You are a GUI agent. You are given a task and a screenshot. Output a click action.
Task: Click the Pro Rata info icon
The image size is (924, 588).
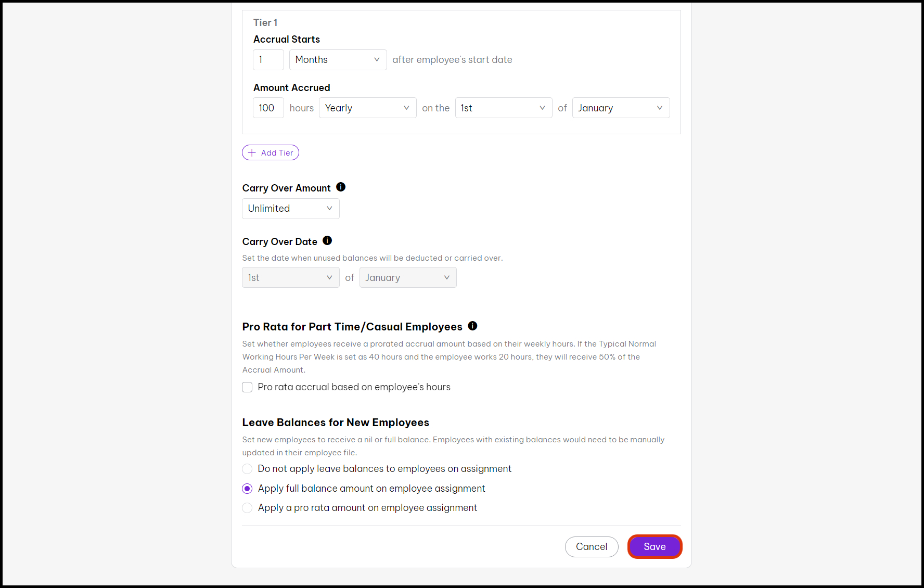pyautogui.click(x=472, y=326)
